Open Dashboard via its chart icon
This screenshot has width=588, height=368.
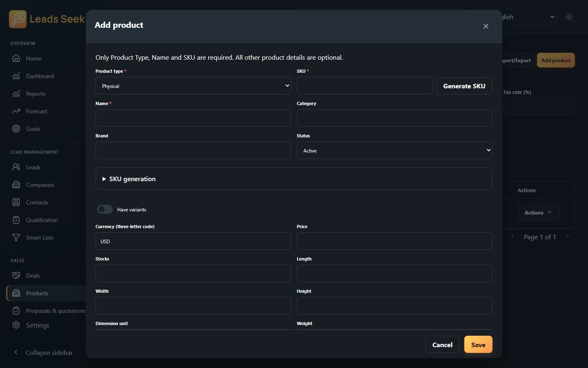16,76
